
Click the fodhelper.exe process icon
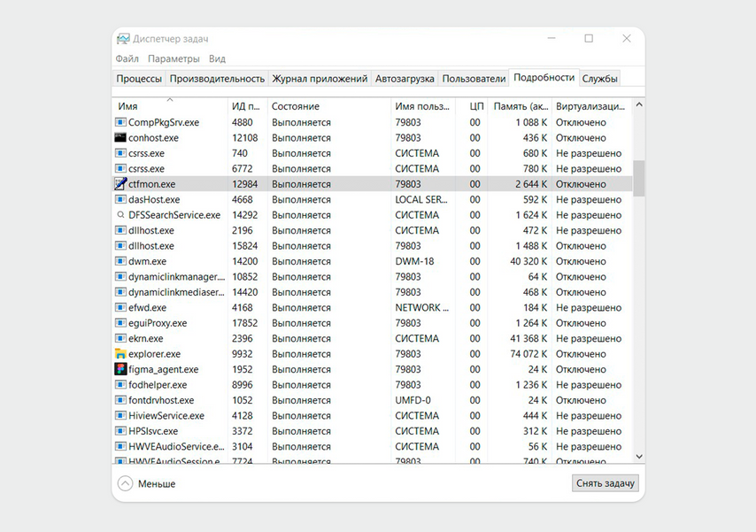[120, 384]
